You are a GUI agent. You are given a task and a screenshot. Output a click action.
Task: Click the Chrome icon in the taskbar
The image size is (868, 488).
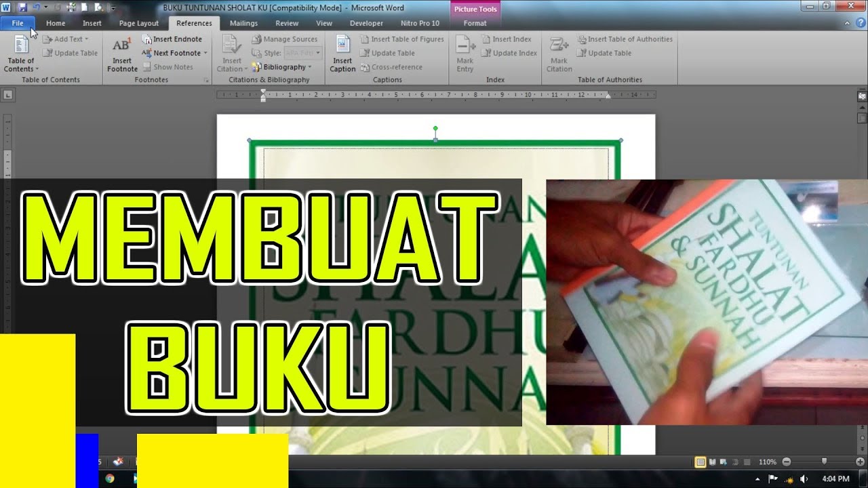coord(110,479)
